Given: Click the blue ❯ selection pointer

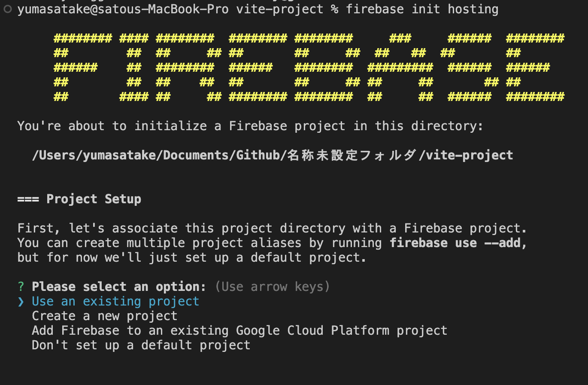Looking at the screenshot, I should (x=21, y=302).
